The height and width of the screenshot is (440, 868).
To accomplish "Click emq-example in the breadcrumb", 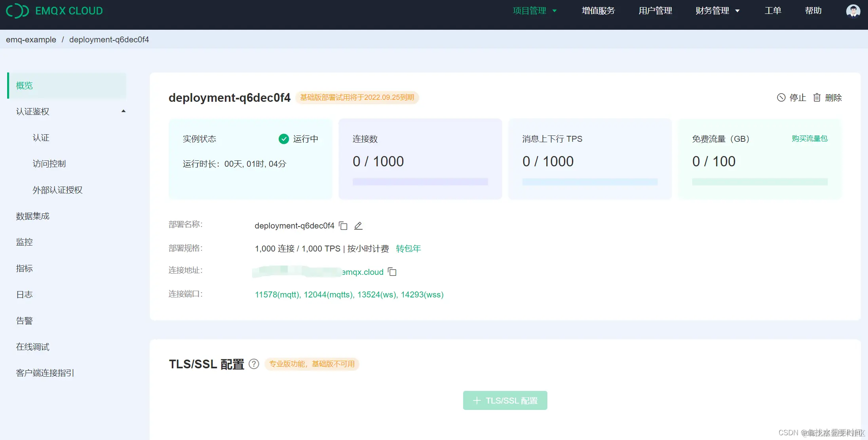I will point(31,40).
